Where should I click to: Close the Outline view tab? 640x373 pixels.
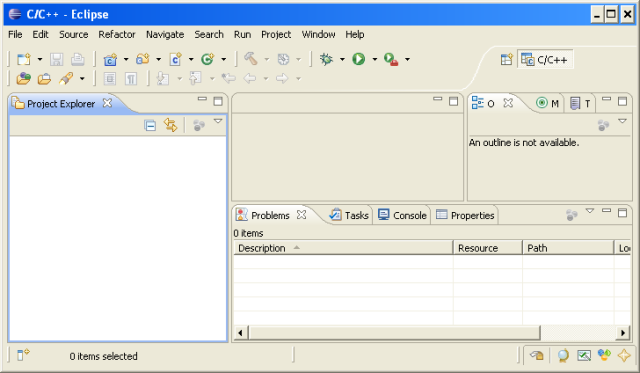pos(508,103)
